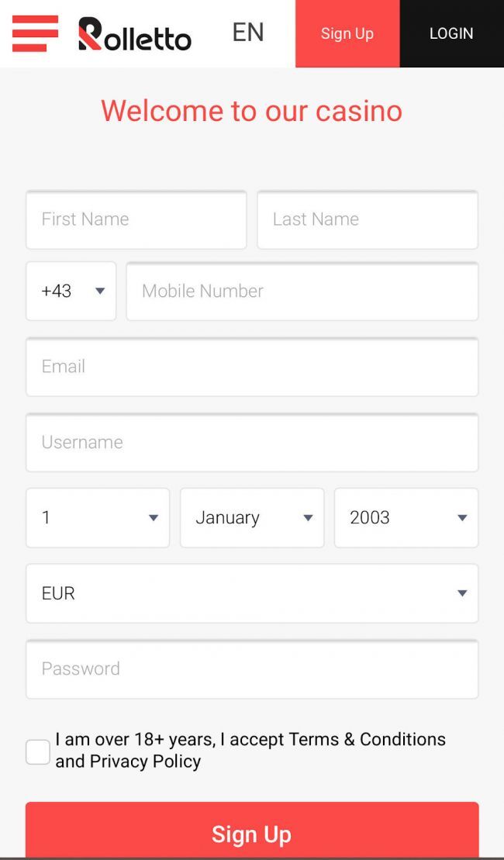Viewport: 504px width, 860px height.
Task: Click into the Last Name field
Action: pos(368,219)
